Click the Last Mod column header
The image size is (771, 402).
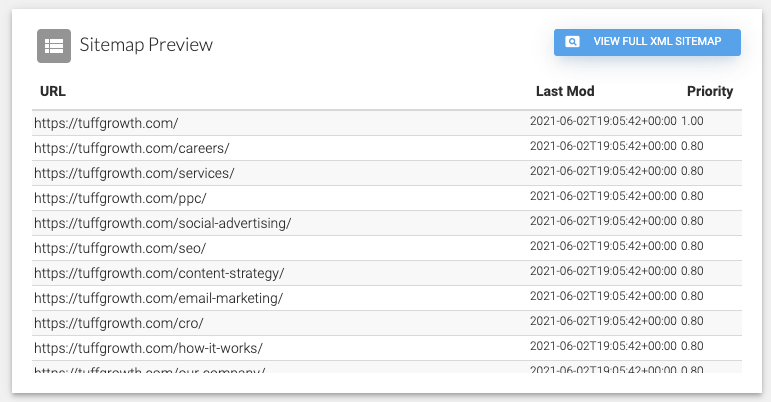coord(565,91)
